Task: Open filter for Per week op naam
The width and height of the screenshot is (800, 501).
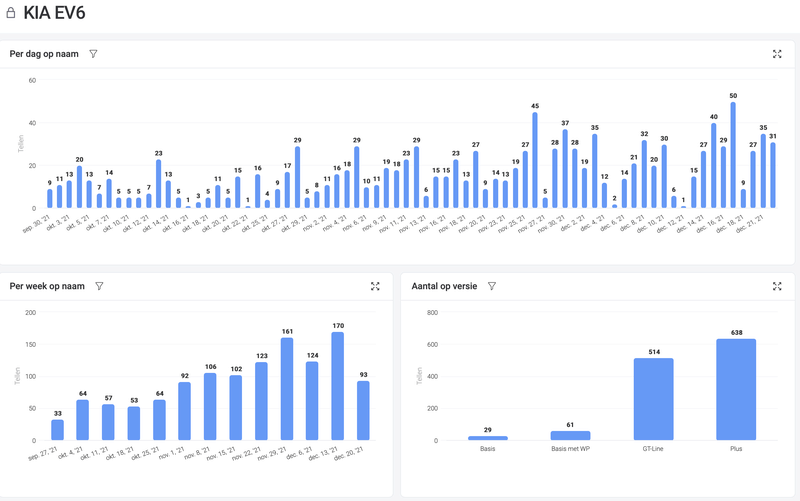Action: tap(99, 286)
